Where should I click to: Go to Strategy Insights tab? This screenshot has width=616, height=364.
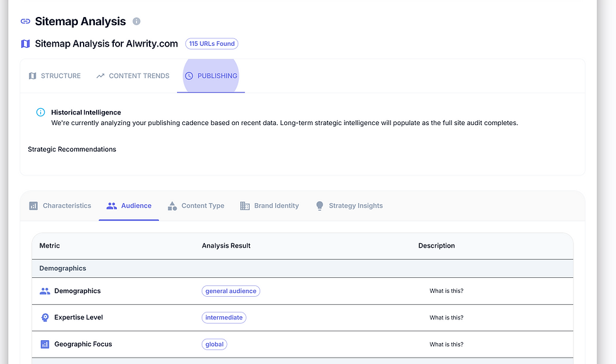coord(348,206)
